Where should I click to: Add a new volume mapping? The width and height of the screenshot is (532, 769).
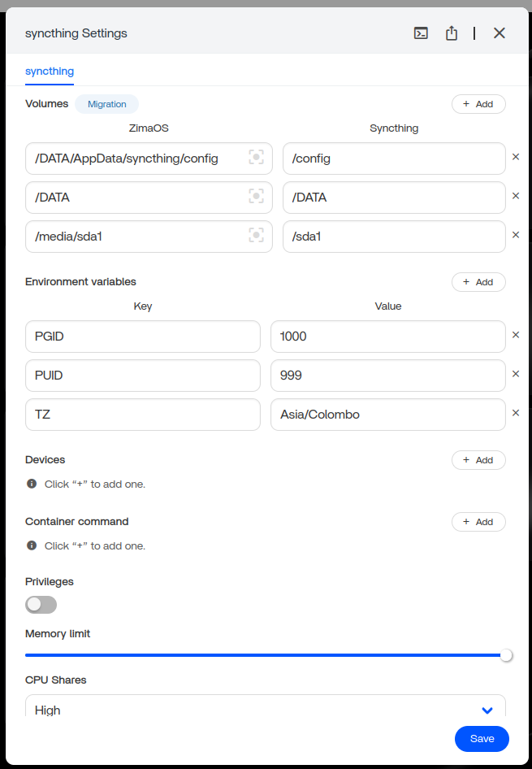[x=478, y=104]
